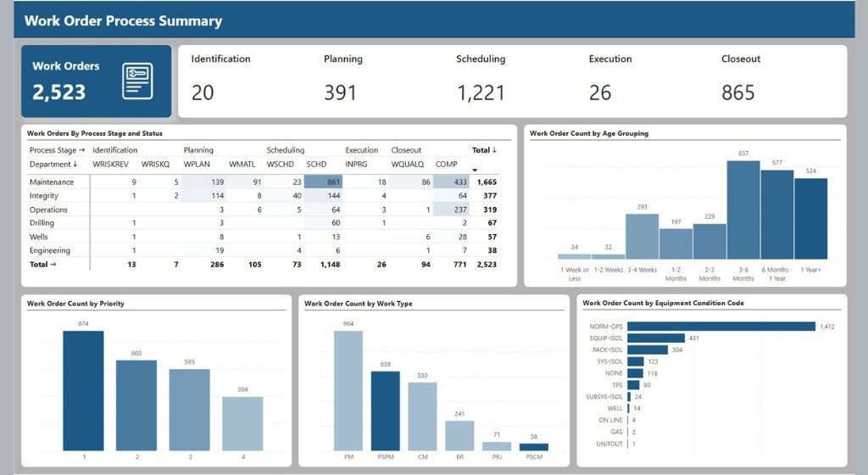Select the PRJ work type bar
Image resolution: width=868 pixels, height=475 pixels.
(x=497, y=446)
